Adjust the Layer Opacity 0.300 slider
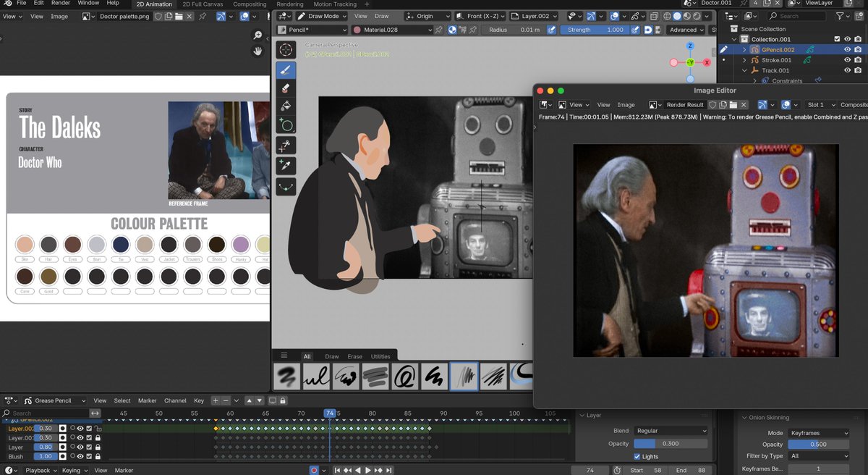 point(671,443)
